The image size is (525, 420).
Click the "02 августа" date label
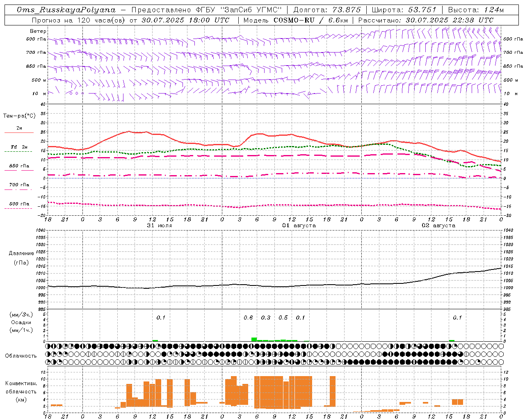[438, 226]
